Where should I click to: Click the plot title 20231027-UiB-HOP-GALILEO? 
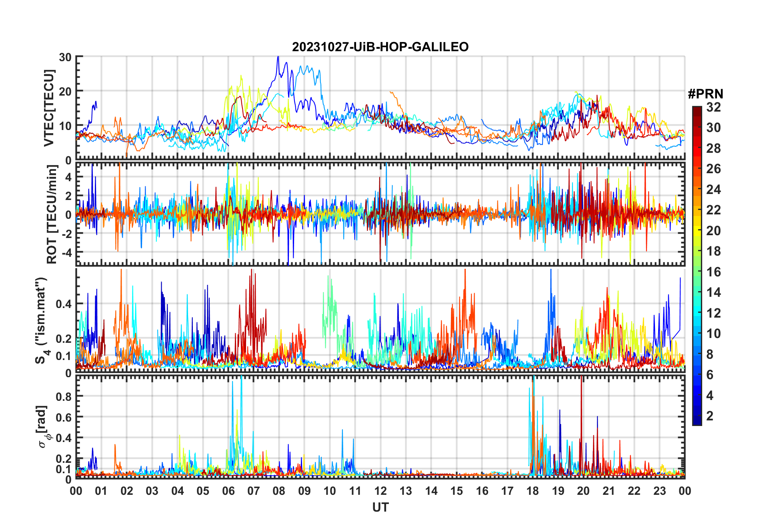coord(380,47)
